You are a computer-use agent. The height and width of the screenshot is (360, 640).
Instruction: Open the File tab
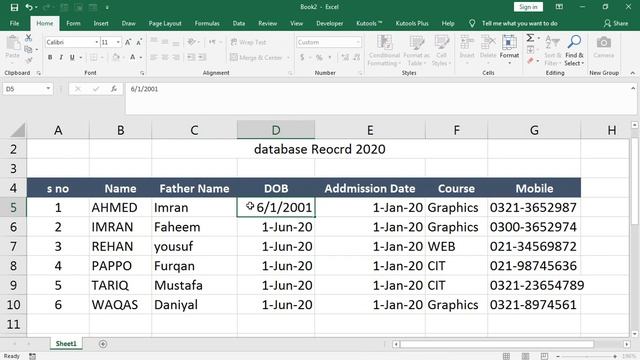(x=15, y=23)
